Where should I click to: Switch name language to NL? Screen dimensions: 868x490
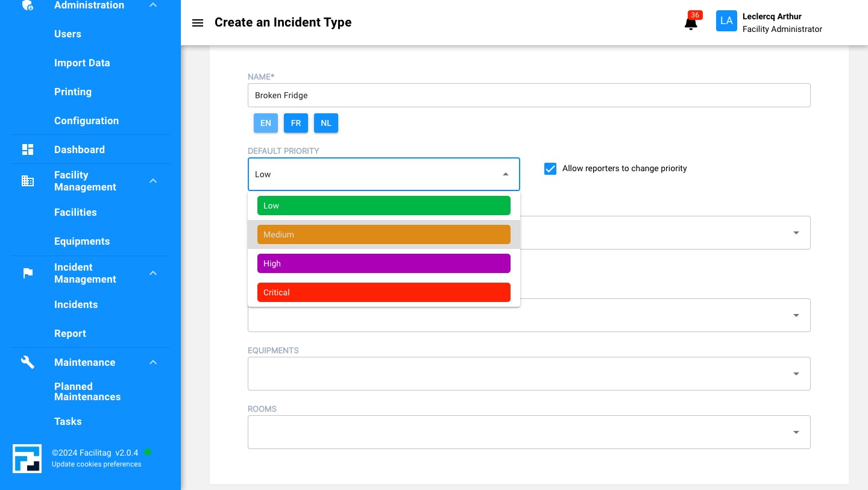click(325, 123)
